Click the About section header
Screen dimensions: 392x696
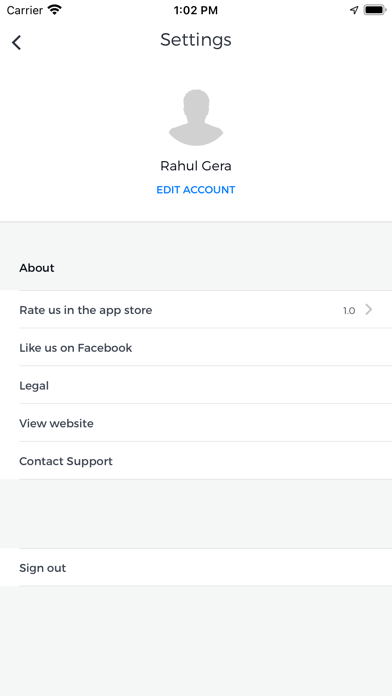click(37, 268)
